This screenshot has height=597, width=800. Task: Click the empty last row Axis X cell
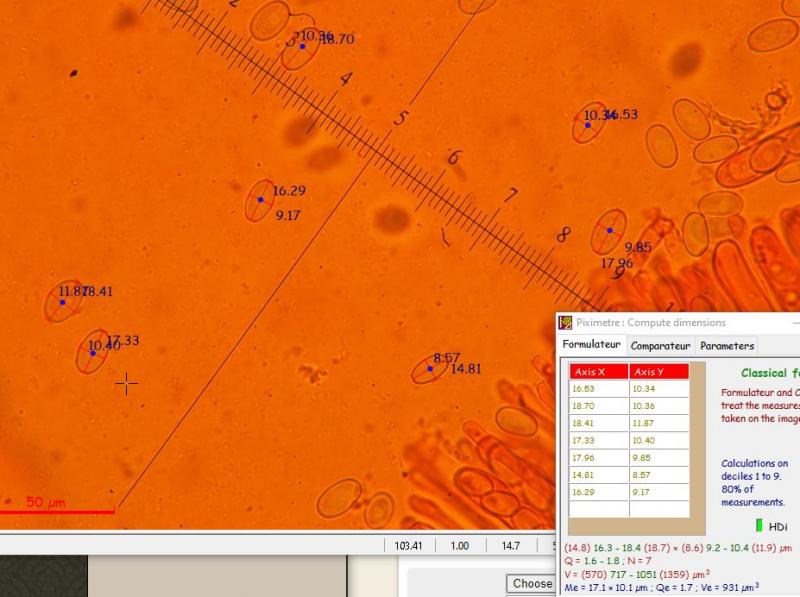(x=598, y=509)
